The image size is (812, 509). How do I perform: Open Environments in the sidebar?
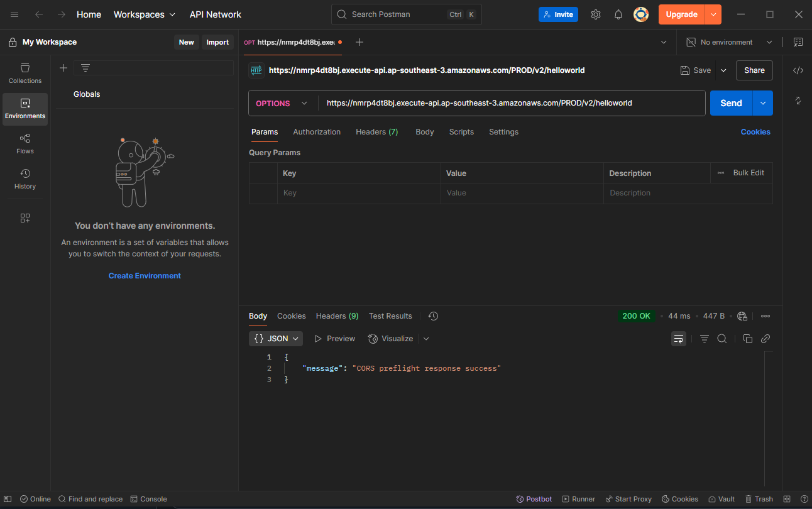coord(25,109)
